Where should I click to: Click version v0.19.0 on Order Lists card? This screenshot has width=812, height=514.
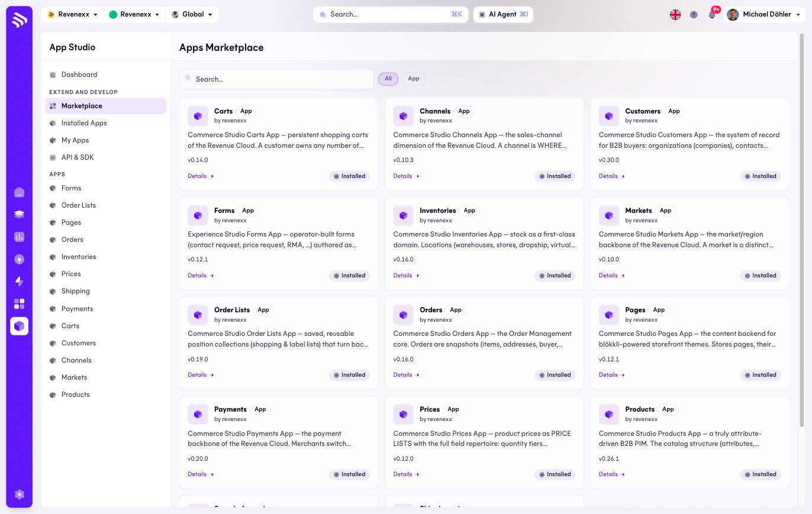(x=198, y=360)
